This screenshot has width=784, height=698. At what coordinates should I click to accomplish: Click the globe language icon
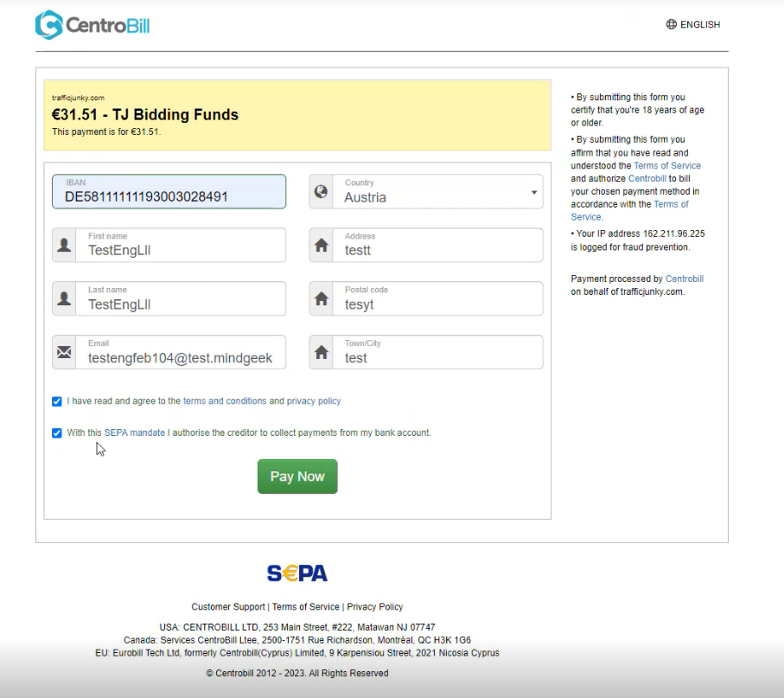coord(671,24)
